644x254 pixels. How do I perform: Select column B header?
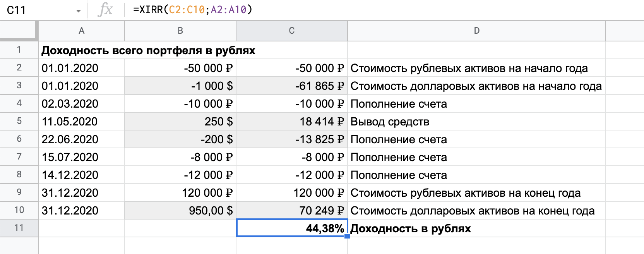[180, 31]
